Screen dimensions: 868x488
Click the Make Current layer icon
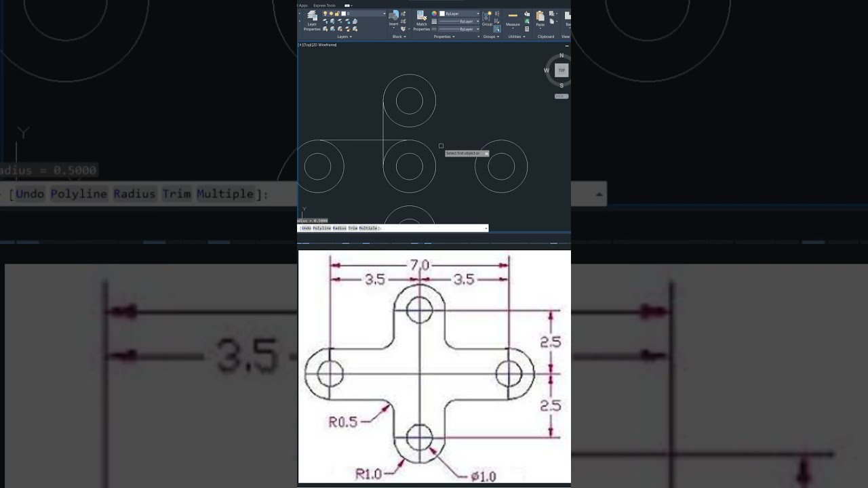pos(355,21)
